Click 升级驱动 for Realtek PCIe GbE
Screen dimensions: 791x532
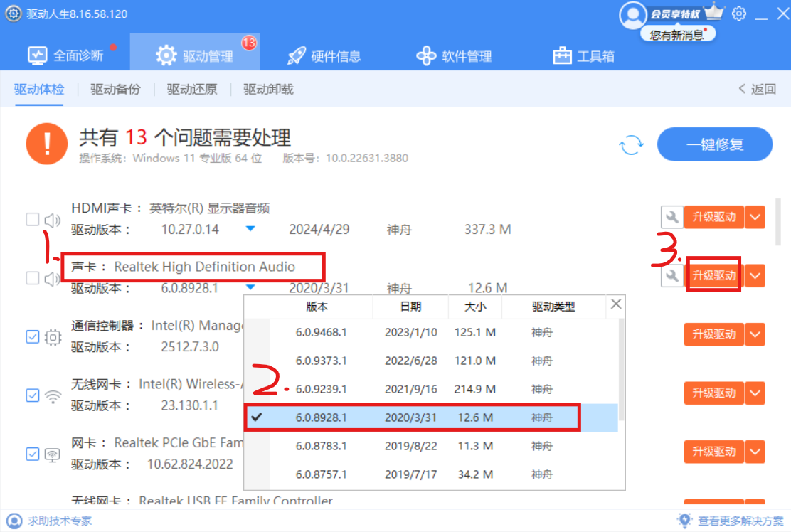pos(713,452)
